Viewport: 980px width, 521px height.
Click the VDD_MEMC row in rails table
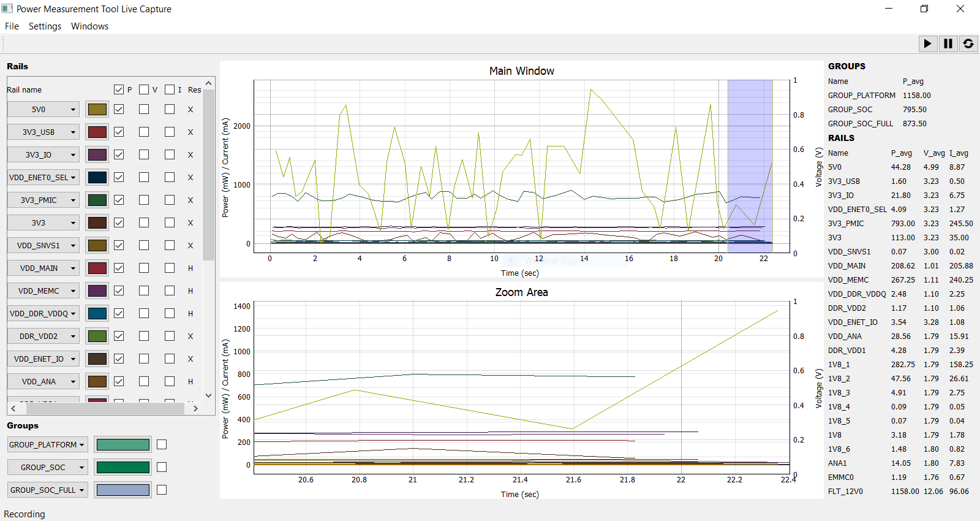900,280
